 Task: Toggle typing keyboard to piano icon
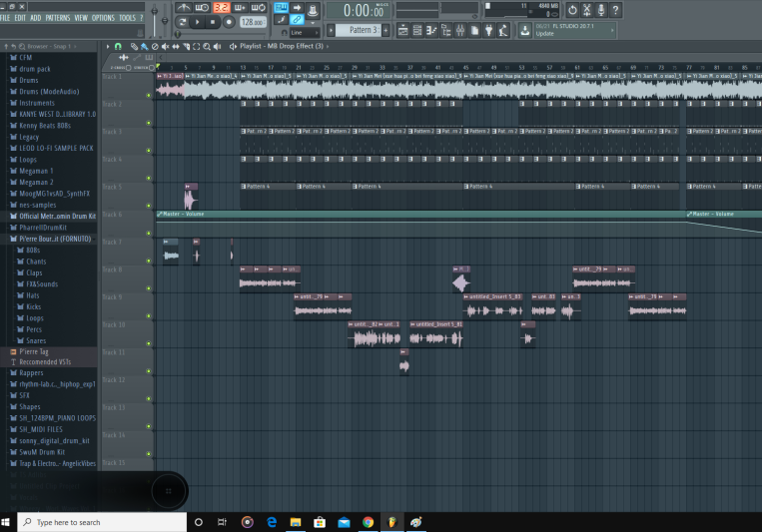[281, 7]
